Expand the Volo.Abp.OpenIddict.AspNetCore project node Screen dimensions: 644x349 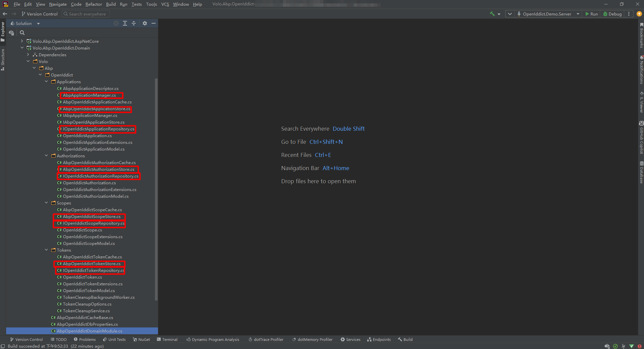point(22,41)
